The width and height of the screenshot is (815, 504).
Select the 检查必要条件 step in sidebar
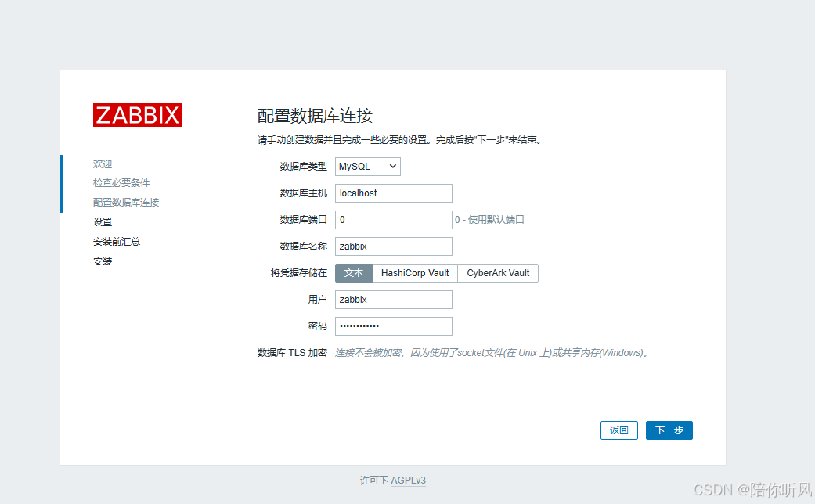(121, 183)
